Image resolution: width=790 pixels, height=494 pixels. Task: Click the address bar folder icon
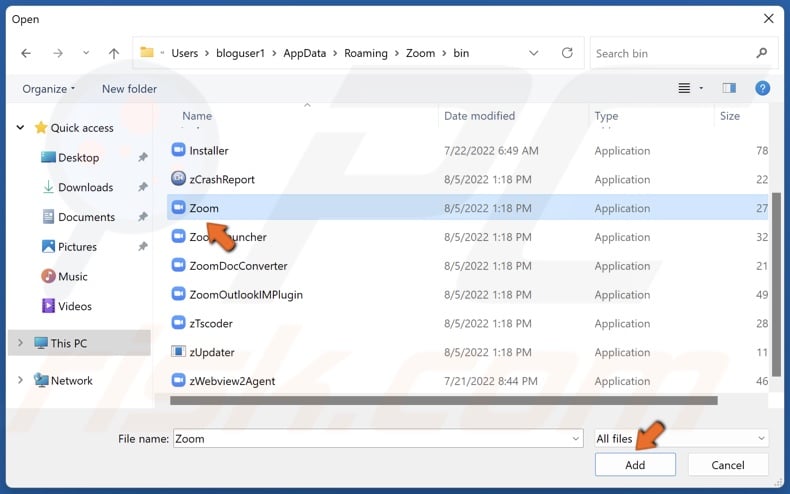tap(147, 52)
